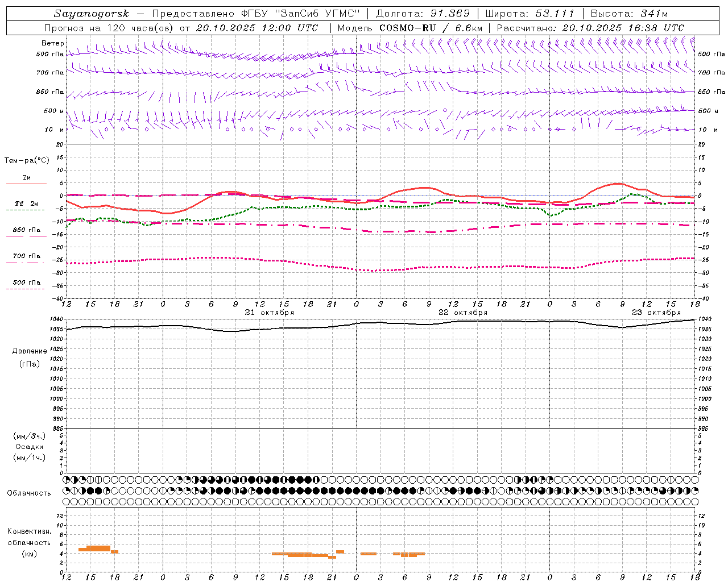Click the Осадки precipitation label

(30, 447)
